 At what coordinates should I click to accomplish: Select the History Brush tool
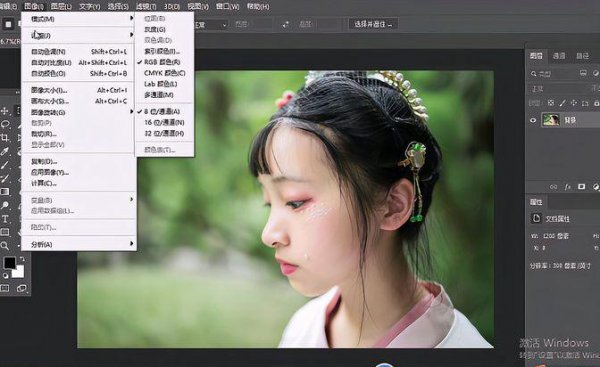(5, 178)
